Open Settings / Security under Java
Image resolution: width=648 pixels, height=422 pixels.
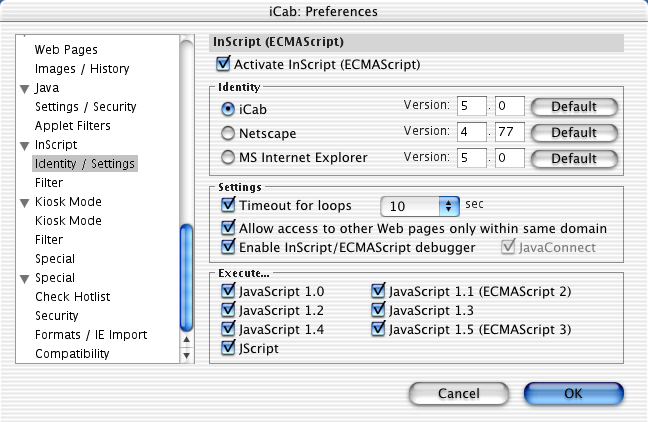pyautogui.click(x=86, y=107)
